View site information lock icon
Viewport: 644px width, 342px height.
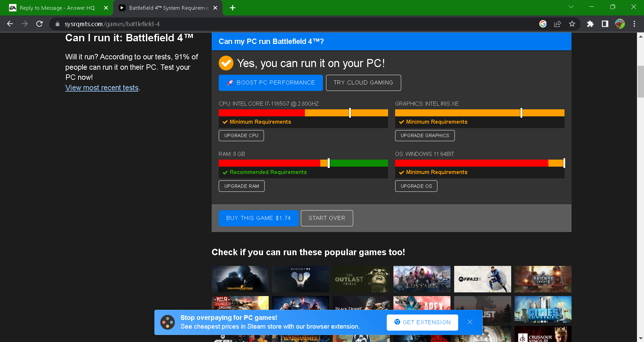(x=57, y=24)
